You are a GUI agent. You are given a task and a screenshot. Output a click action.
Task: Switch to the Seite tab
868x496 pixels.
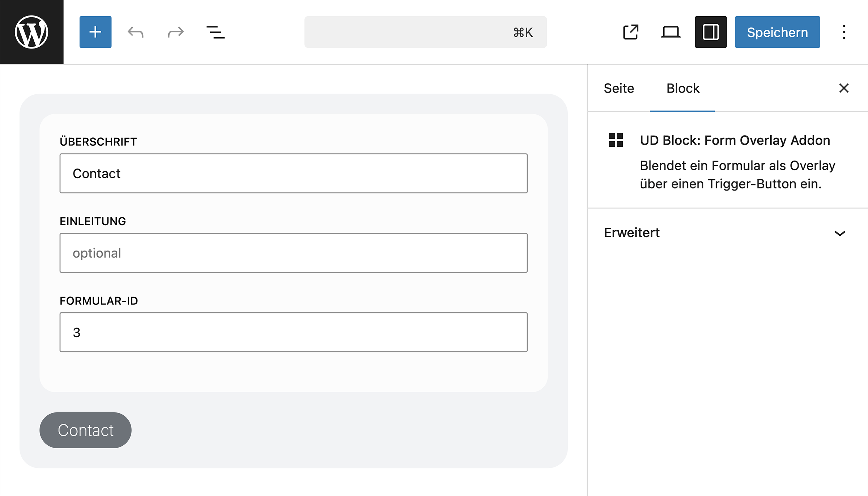619,88
